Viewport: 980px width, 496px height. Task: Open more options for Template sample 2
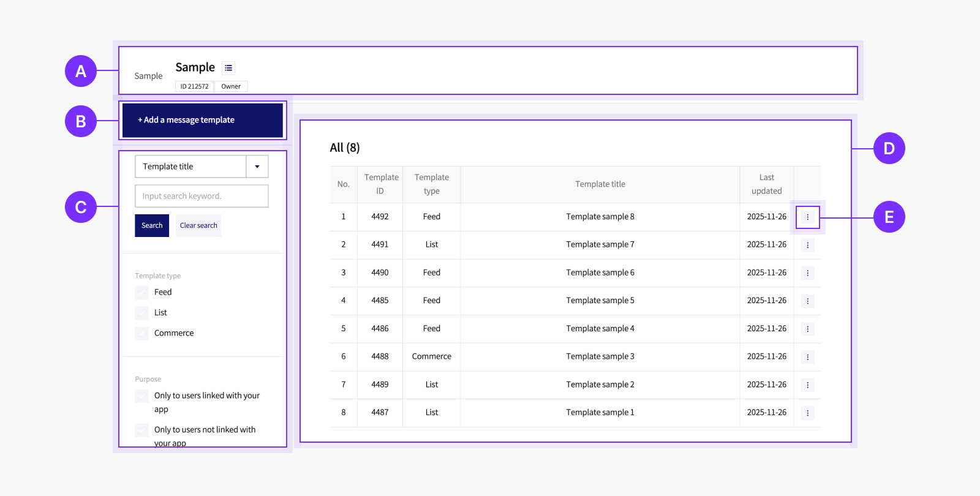pyautogui.click(x=807, y=385)
